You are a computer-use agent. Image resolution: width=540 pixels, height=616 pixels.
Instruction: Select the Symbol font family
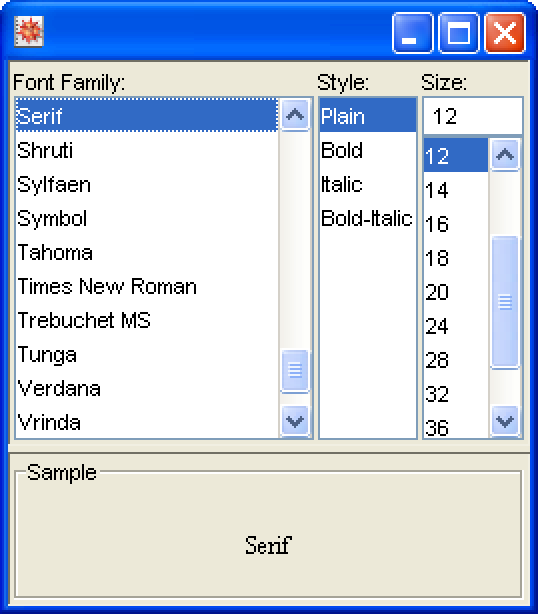[x=147, y=218]
